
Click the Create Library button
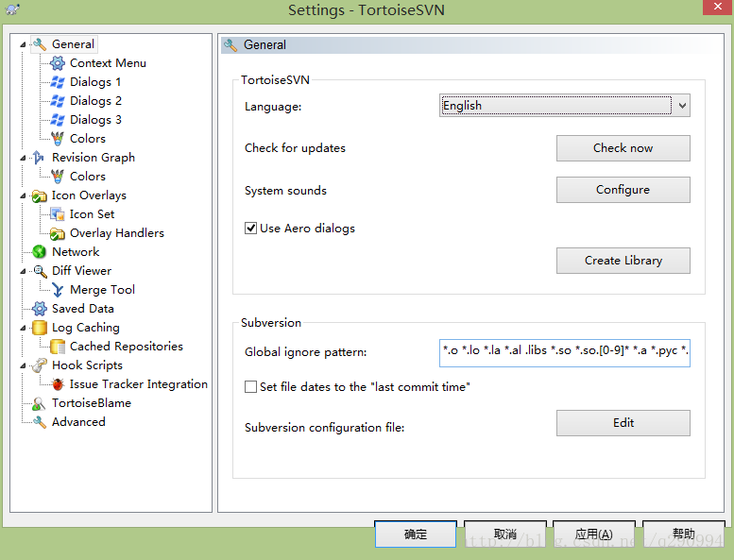coord(623,261)
